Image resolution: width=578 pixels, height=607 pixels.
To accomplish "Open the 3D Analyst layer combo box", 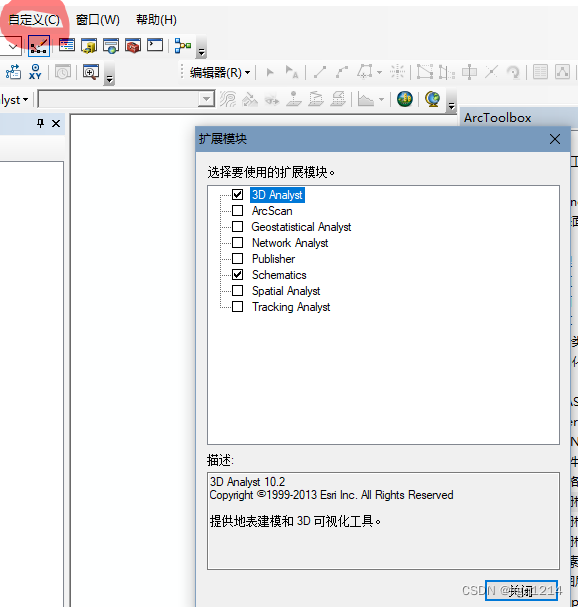I will pyautogui.click(x=126, y=99).
